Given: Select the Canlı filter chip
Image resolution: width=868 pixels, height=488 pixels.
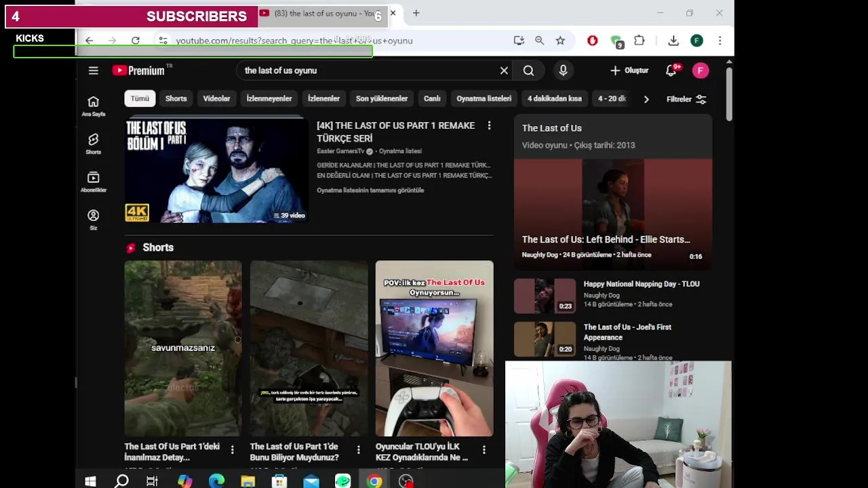Looking at the screenshot, I should coord(433,99).
